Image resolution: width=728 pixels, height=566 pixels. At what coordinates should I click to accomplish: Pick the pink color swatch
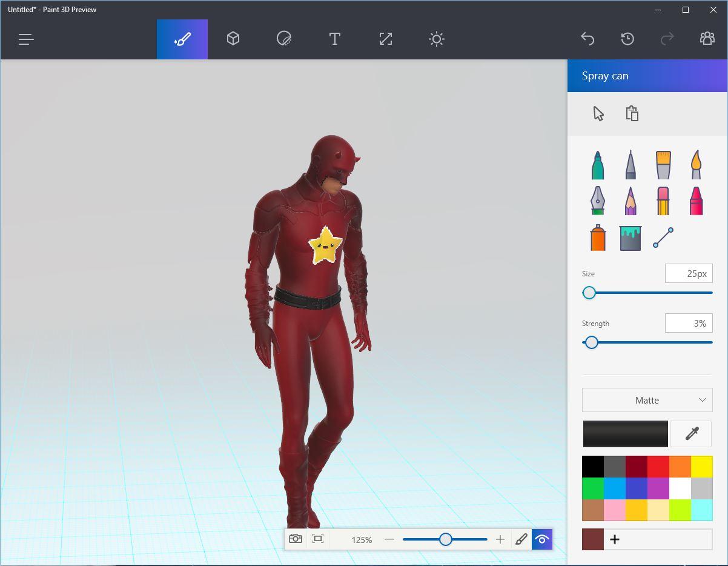pos(615,510)
